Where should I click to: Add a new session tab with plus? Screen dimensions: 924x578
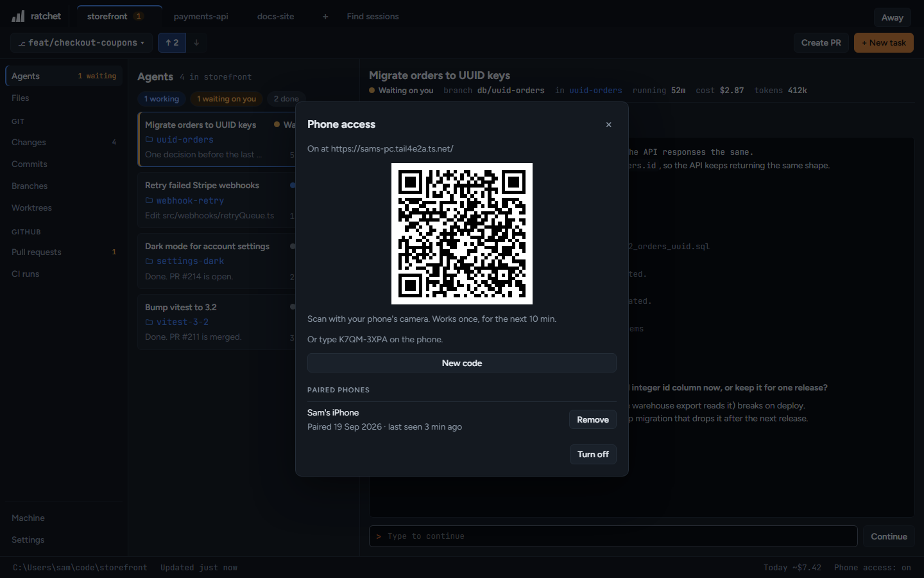tap(325, 17)
